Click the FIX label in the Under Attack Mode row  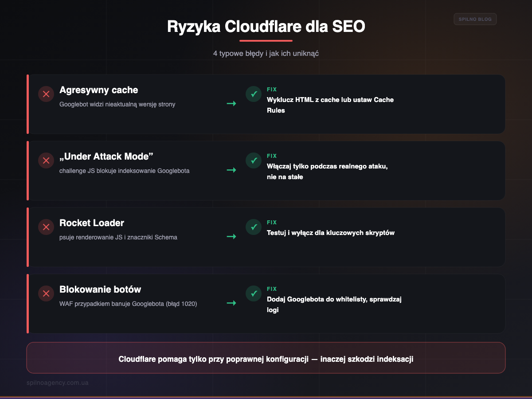272,156
